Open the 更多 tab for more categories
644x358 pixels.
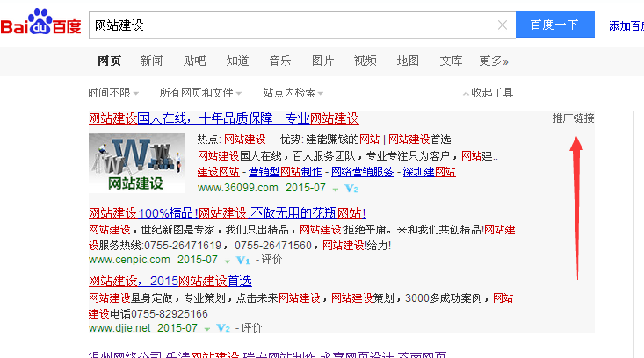click(x=494, y=61)
